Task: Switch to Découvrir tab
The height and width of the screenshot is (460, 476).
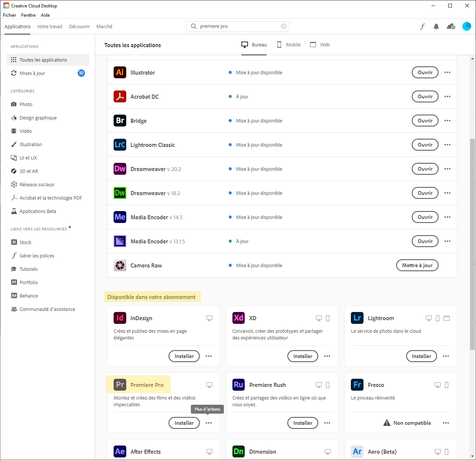Action: pyautogui.click(x=79, y=26)
